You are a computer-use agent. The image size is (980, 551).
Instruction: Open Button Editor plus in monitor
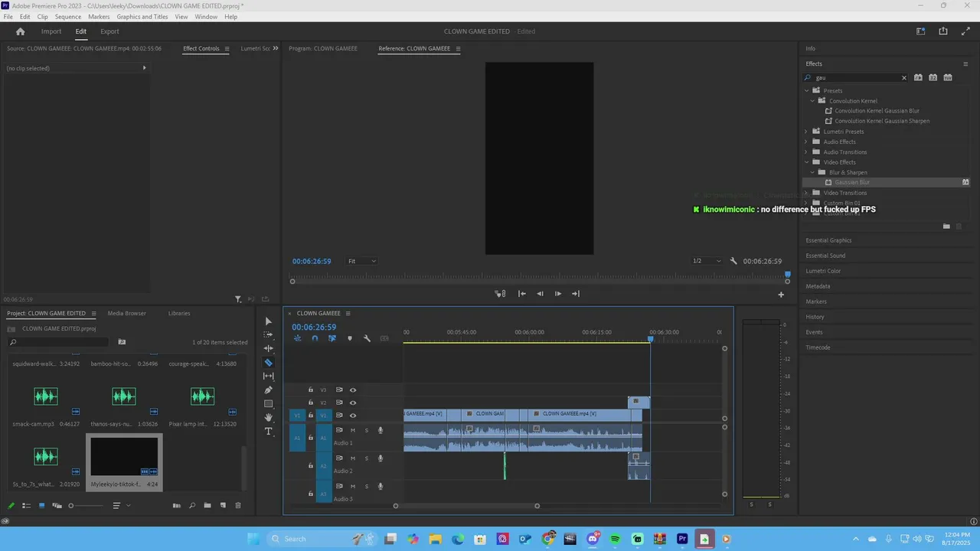tap(781, 294)
